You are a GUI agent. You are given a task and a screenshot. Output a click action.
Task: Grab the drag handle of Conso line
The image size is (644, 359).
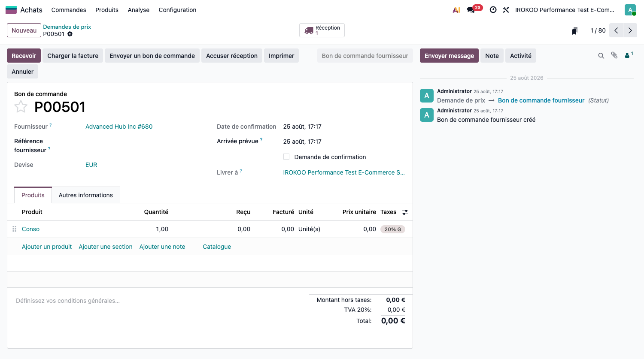(14, 229)
